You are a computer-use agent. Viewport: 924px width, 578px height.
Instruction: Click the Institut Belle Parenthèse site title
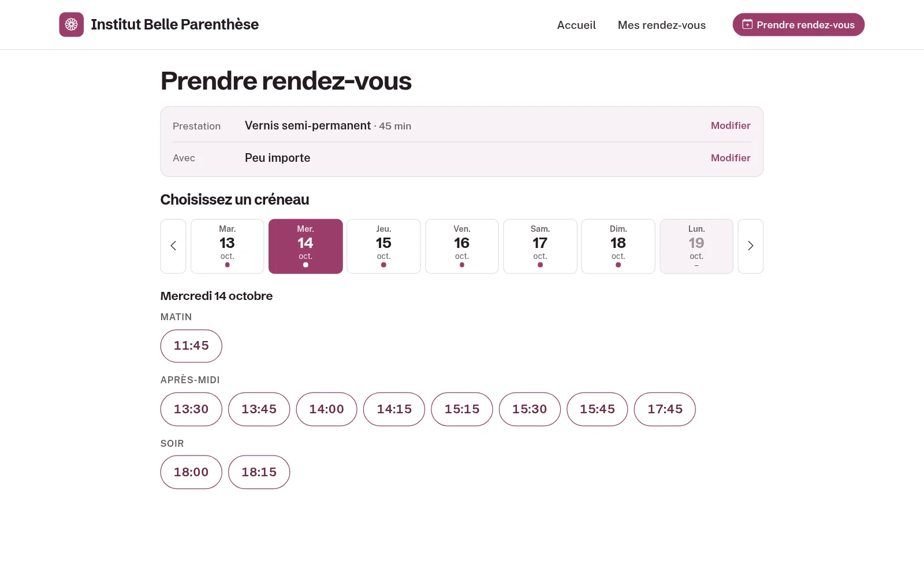174,25
